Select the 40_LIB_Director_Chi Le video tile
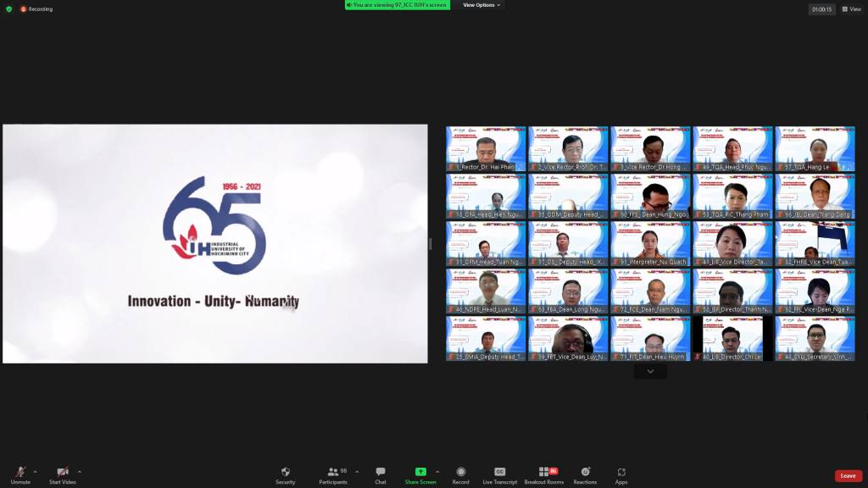This screenshot has height=488, width=868. click(732, 339)
